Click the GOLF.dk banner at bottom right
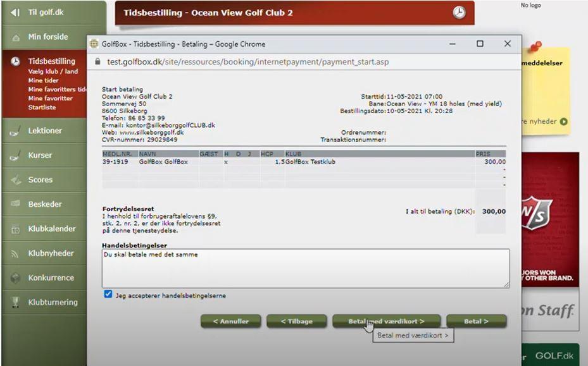Viewport: 588px width, 366px height. [550, 355]
